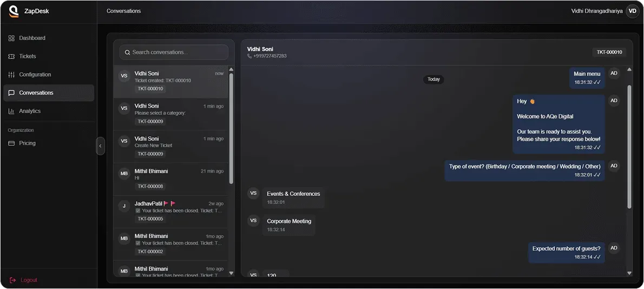Click AD avatar beside Expected number of guests
Image resolution: width=644 pixels, height=289 pixels.
[614, 248]
